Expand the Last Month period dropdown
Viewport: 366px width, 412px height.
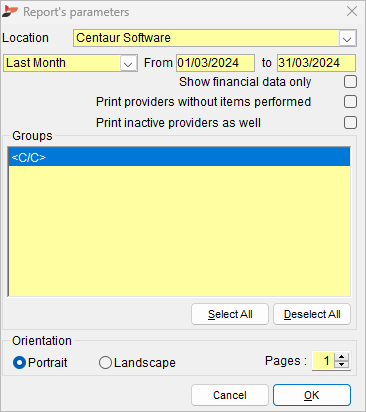(128, 63)
